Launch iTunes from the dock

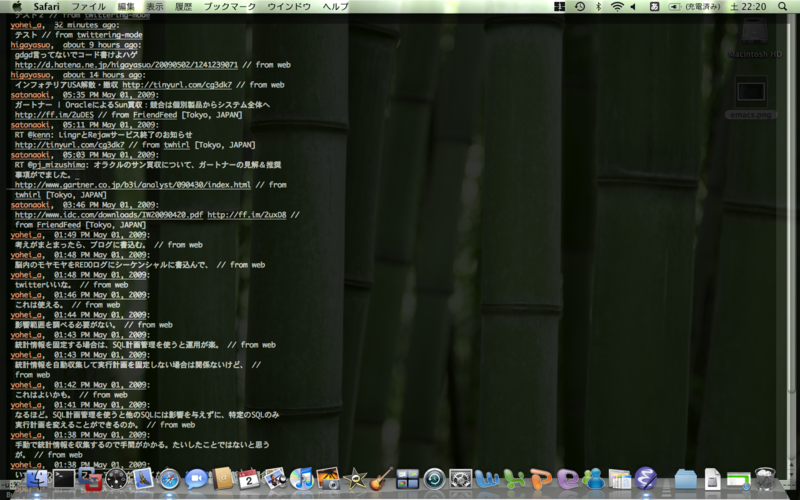coord(302,480)
